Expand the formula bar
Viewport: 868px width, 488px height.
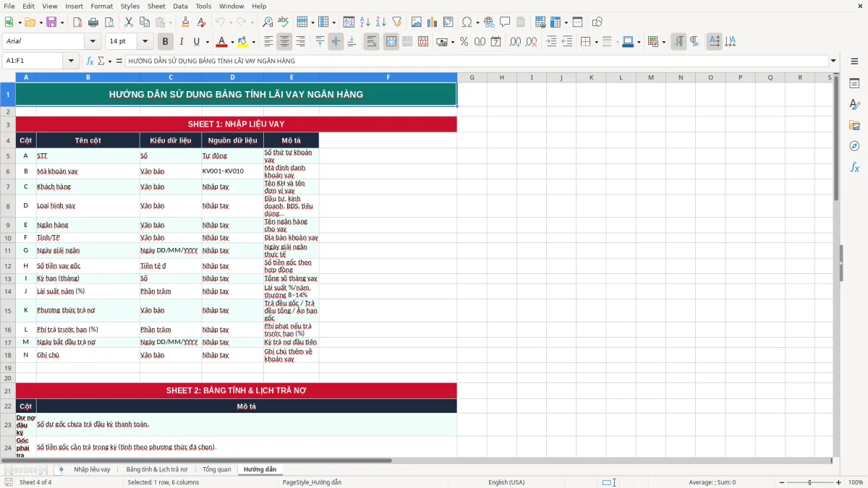833,61
